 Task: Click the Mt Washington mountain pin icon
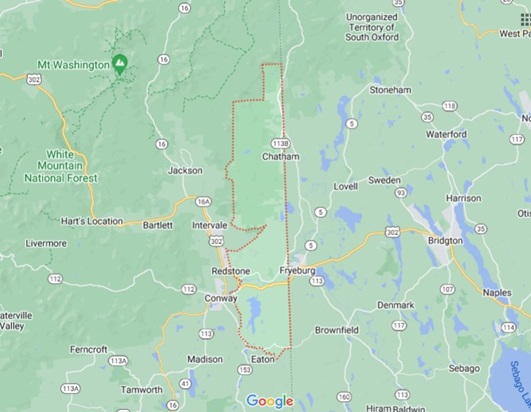[x=120, y=64]
